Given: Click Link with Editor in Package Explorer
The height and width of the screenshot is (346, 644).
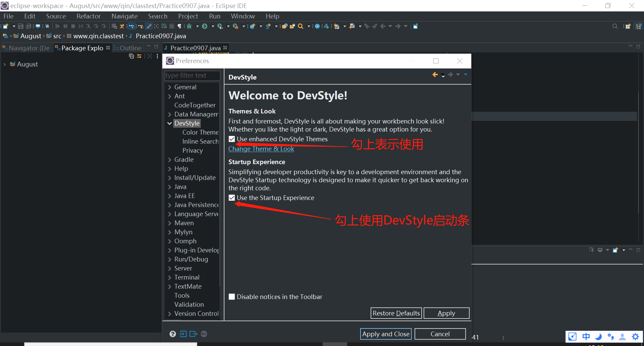Looking at the screenshot, I should pos(139,56).
